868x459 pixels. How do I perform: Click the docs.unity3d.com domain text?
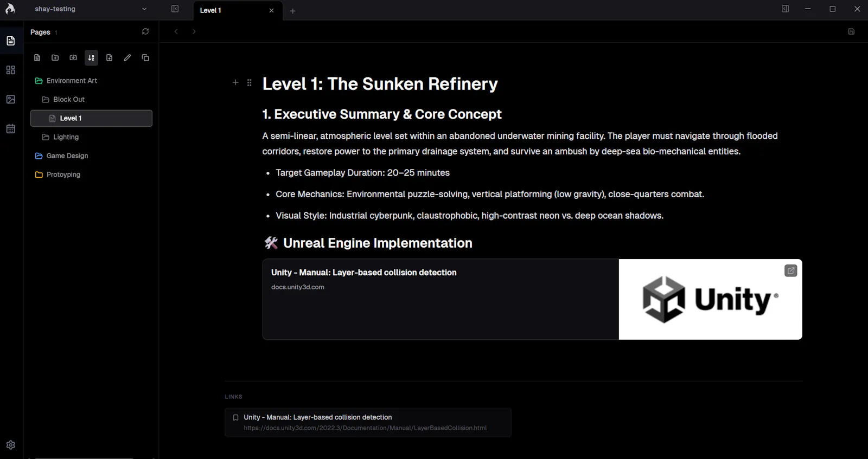click(298, 287)
